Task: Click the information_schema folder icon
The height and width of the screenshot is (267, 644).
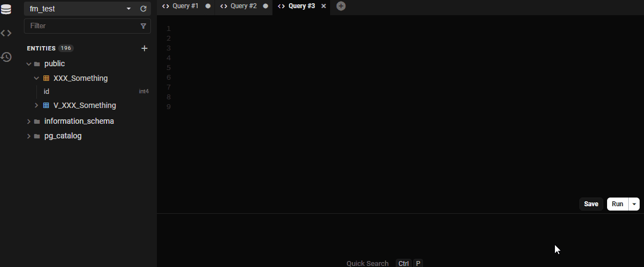Action: click(37, 122)
